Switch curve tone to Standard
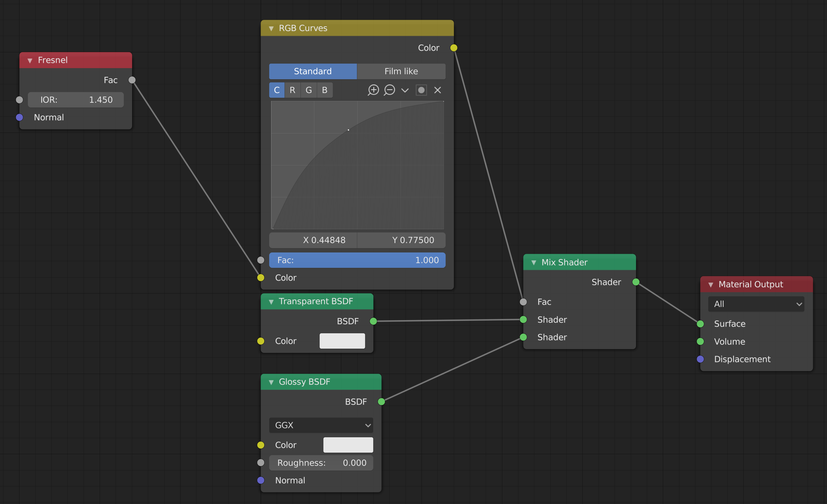 pos(313,71)
